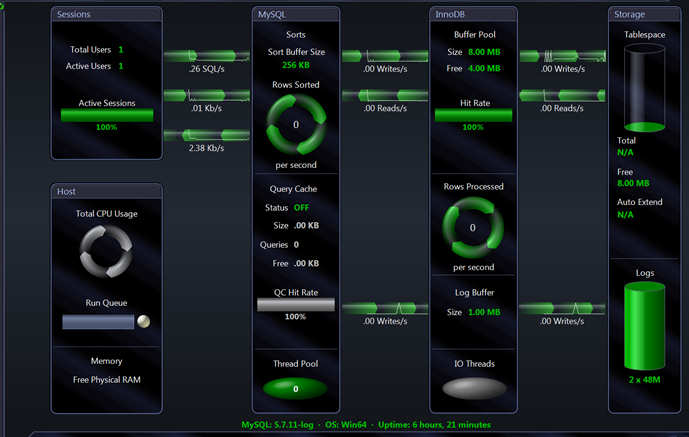Click the green Logs cylinder graphic
This screenshot has width=689, height=437.
point(645,326)
